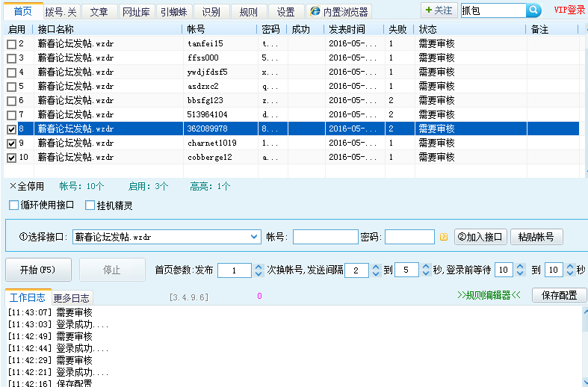The image size is (588, 387).
Task: Click the 帐号 account input field
Action: 326,237
